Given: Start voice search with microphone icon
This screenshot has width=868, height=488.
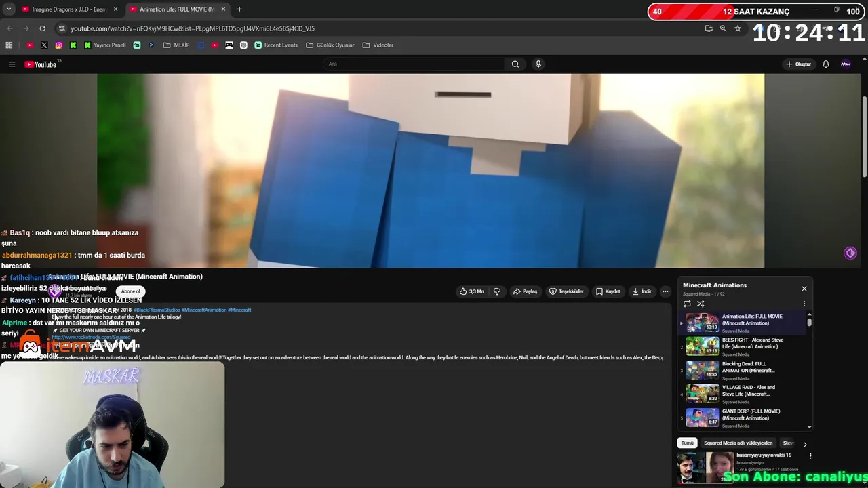Looking at the screenshot, I should [538, 64].
